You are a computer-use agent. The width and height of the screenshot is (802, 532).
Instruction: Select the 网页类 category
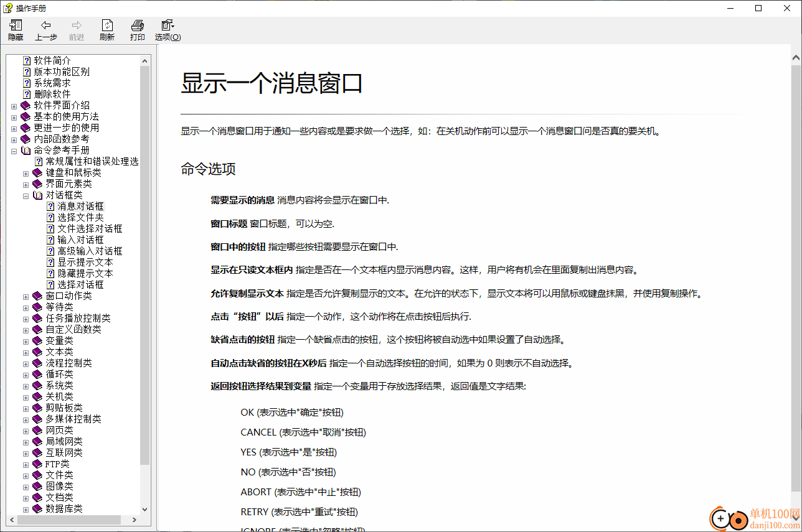pyautogui.click(x=59, y=430)
